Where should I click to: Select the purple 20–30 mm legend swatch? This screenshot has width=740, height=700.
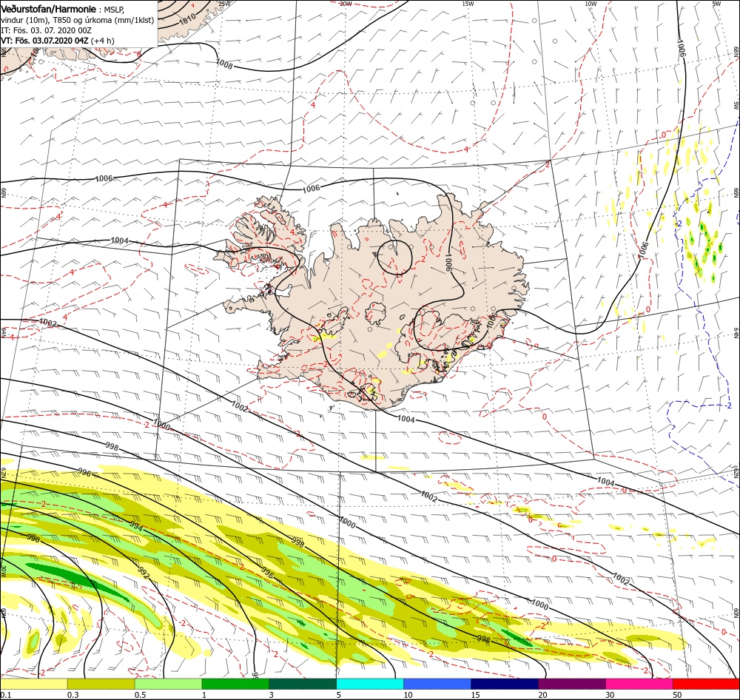pos(571,684)
